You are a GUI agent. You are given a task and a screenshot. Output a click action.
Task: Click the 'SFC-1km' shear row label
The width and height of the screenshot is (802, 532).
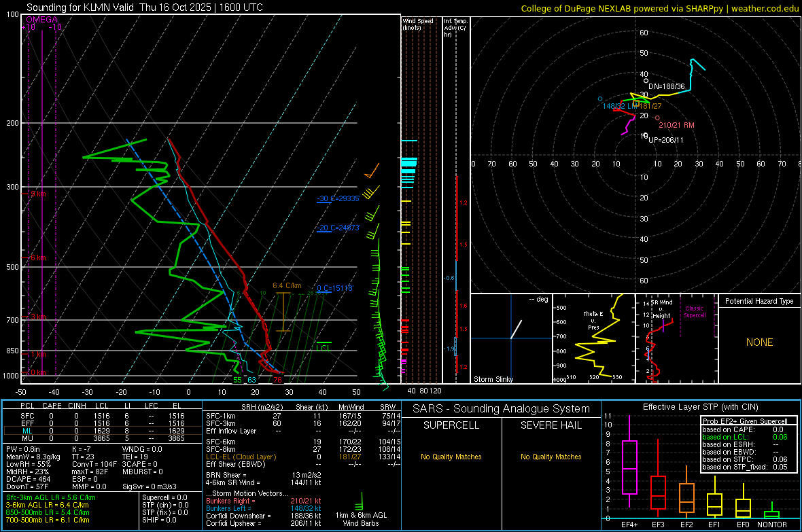pyautogui.click(x=221, y=416)
